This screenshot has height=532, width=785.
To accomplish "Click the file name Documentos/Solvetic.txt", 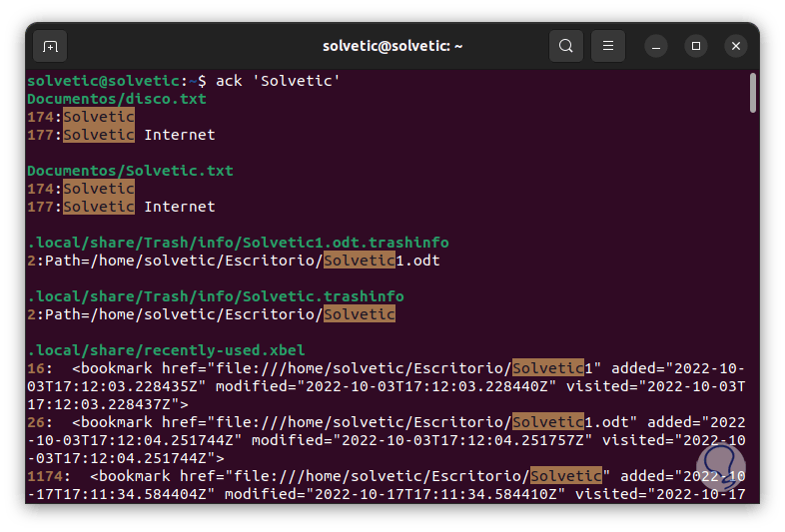I will pos(130,171).
